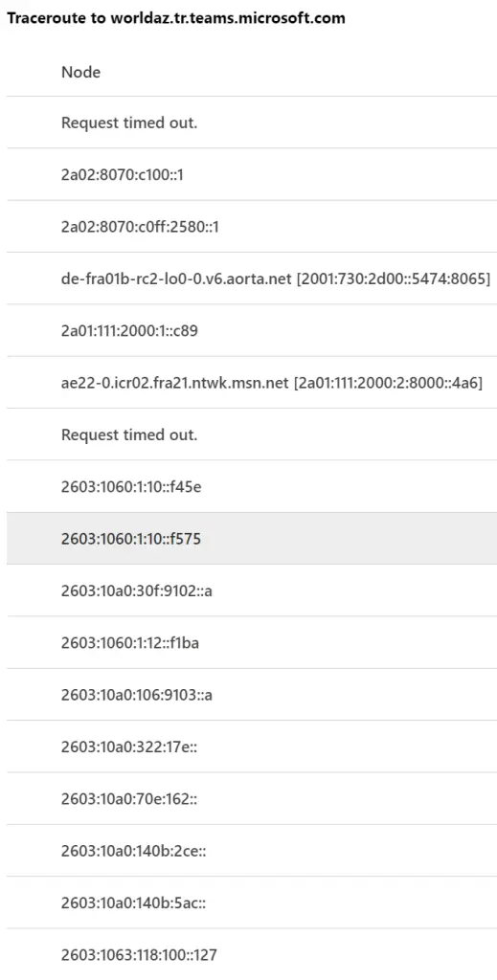Select the de-fra01b-rc2-lo0-0.v6.aorta.net row
Viewport: 497px width, 980px height.
251,278
